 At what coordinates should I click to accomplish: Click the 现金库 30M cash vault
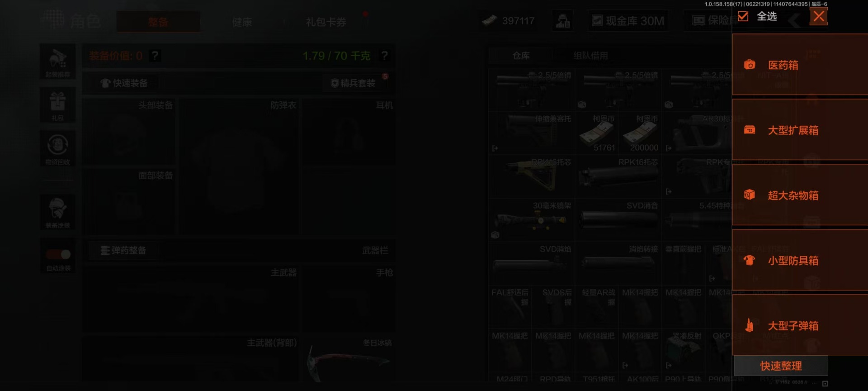click(628, 21)
